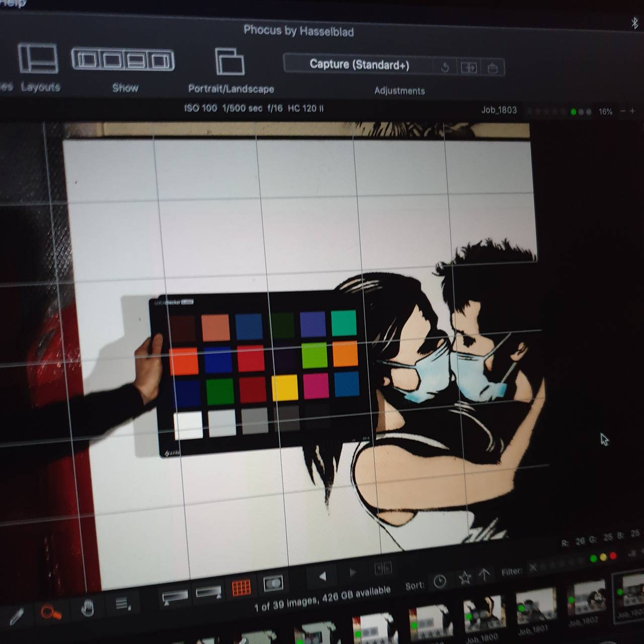Click the rightmost Adjustments clipboard icon
644x644 pixels.
click(x=493, y=67)
